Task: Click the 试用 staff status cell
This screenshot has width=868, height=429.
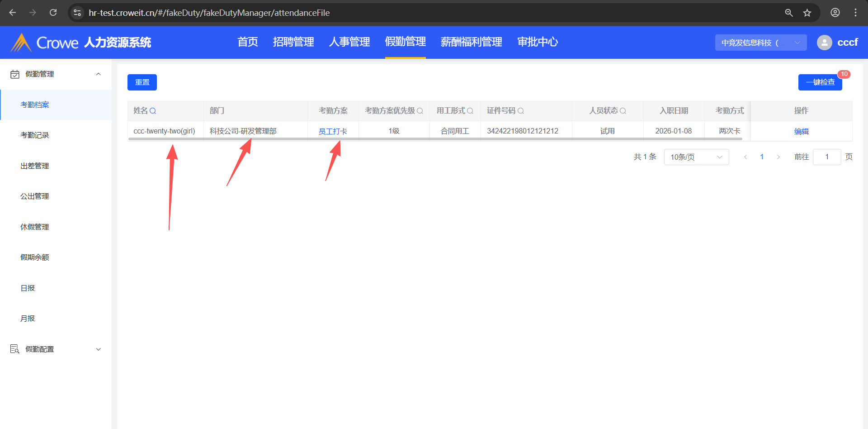Action: click(x=608, y=131)
